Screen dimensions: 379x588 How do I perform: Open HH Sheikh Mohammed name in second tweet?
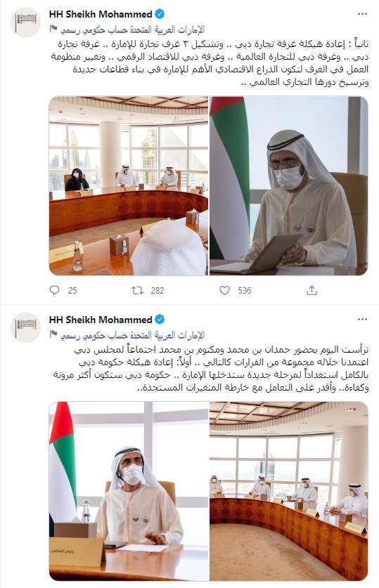point(101,320)
